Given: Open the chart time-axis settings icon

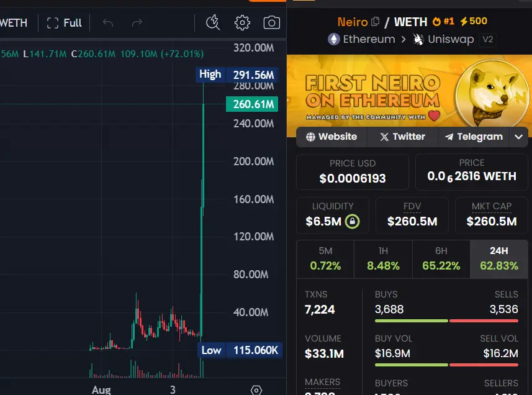Looking at the screenshot, I should (x=256, y=390).
